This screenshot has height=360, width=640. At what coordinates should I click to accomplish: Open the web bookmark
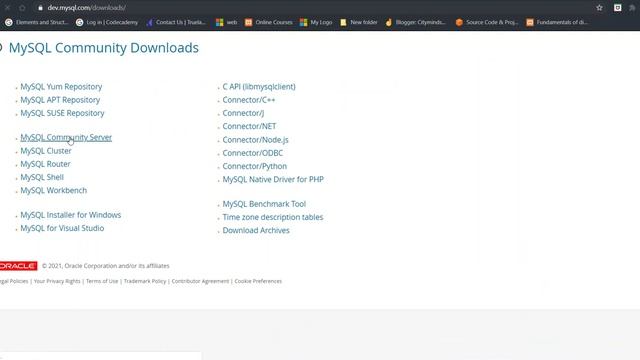pyautogui.click(x=227, y=22)
